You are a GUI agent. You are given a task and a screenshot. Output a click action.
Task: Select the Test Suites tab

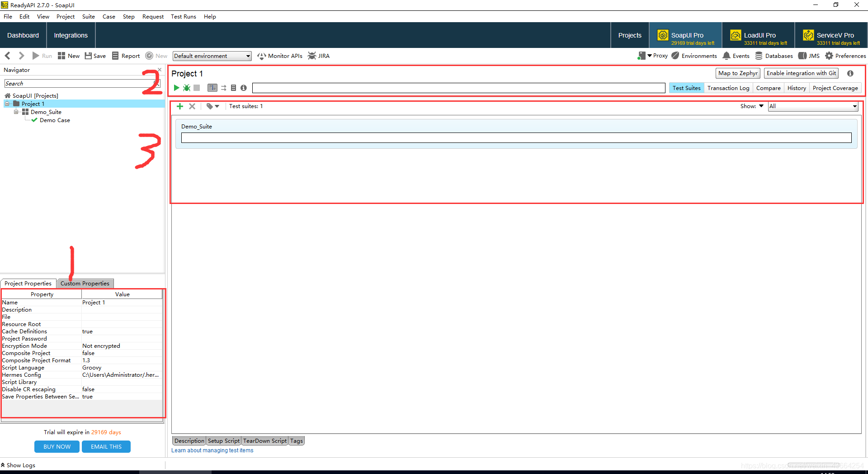pos(686,88)
